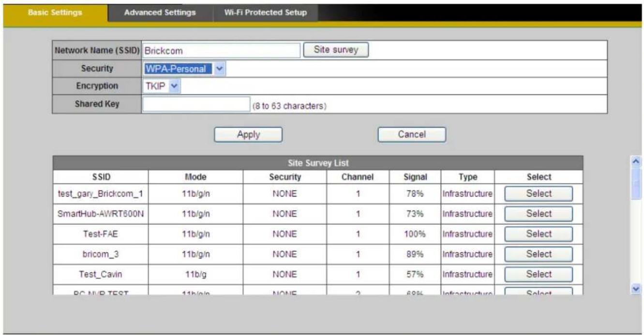Click the Mode column header
Viewport: 644px width, 335px height.
195,177
